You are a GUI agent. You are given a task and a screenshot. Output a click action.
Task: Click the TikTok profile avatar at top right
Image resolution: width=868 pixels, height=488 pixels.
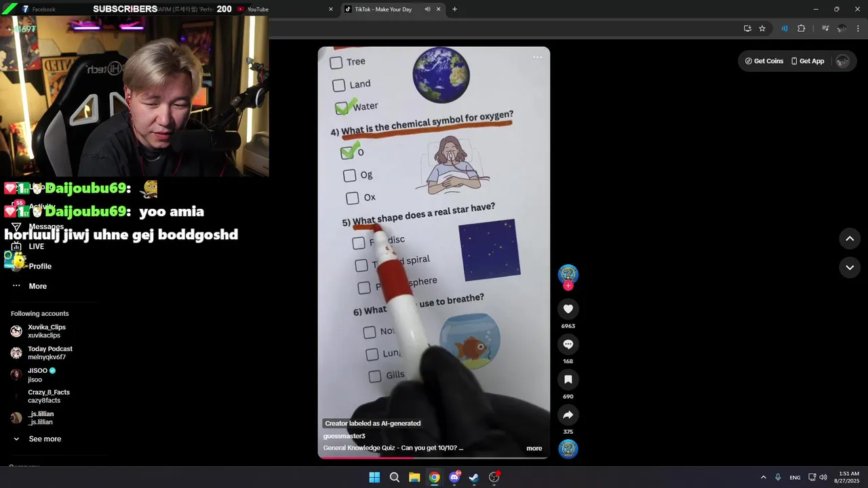pos(843,61)
